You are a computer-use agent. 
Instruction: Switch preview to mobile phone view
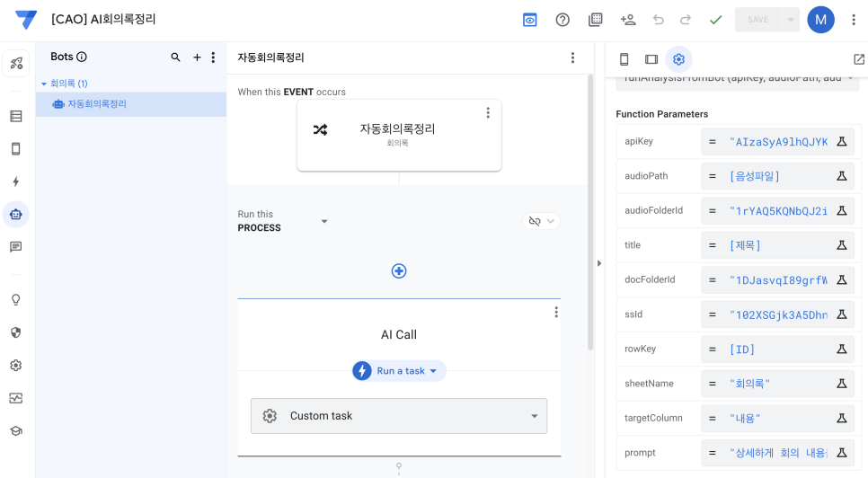pos(624,59)
